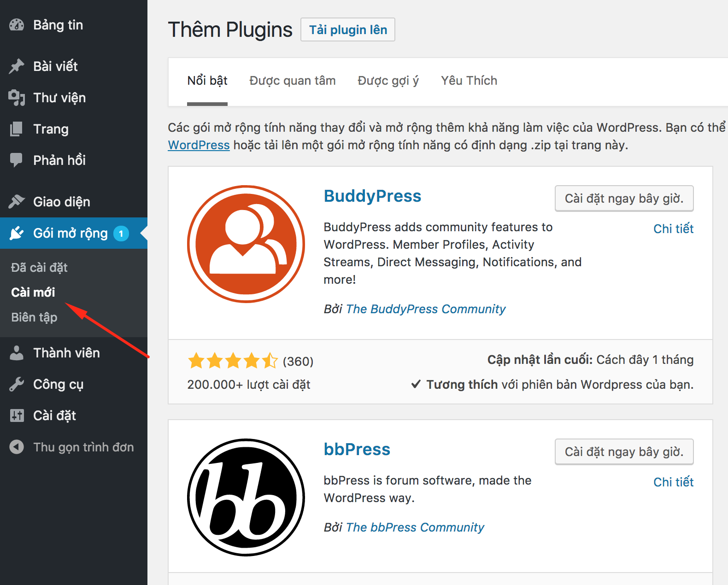Click Thêm Plugins page heading
Screen dimensions: 728x585
[x=230, y=30]
